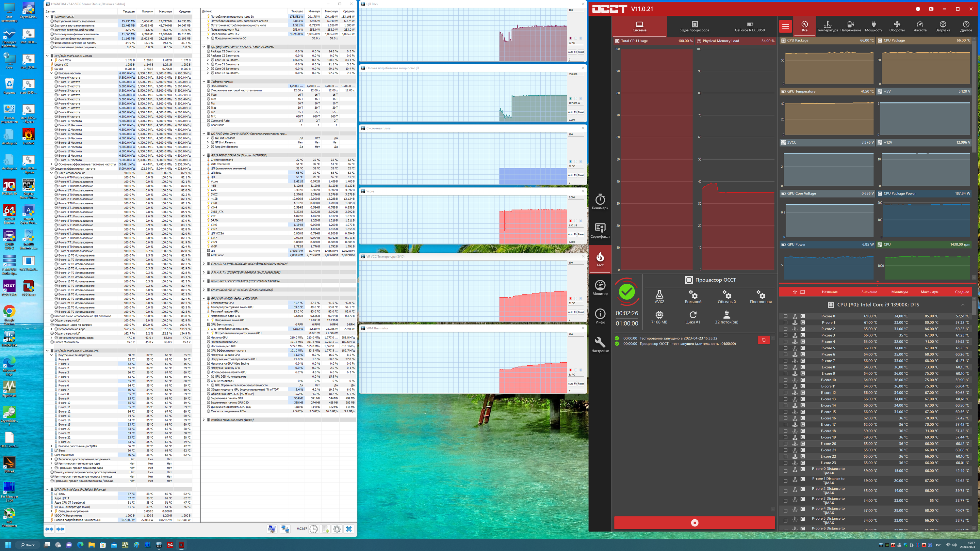Collapse the CPU [#0] Intel Core i9-13900K DTS group
This screenshot has height=551, width=980.
[x=963, y=305]
